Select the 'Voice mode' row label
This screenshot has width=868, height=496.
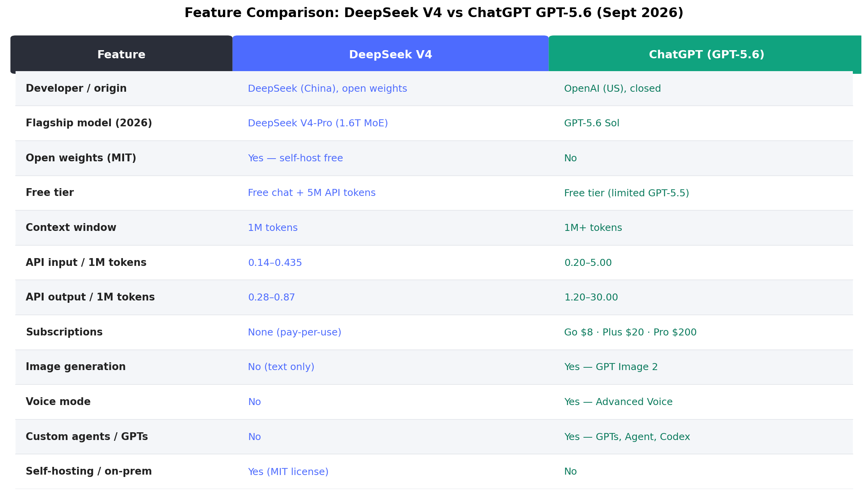[x=58, y=402]
